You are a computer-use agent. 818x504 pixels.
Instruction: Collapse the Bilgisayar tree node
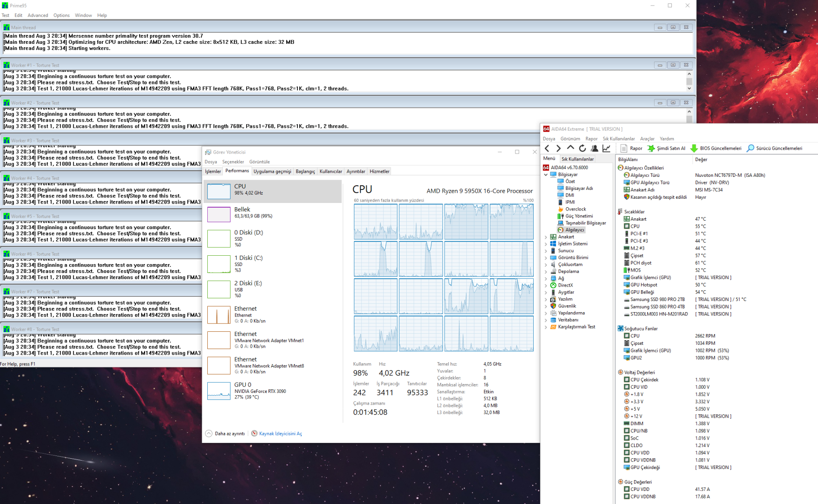pyautogui.click(x=546, y=175)
